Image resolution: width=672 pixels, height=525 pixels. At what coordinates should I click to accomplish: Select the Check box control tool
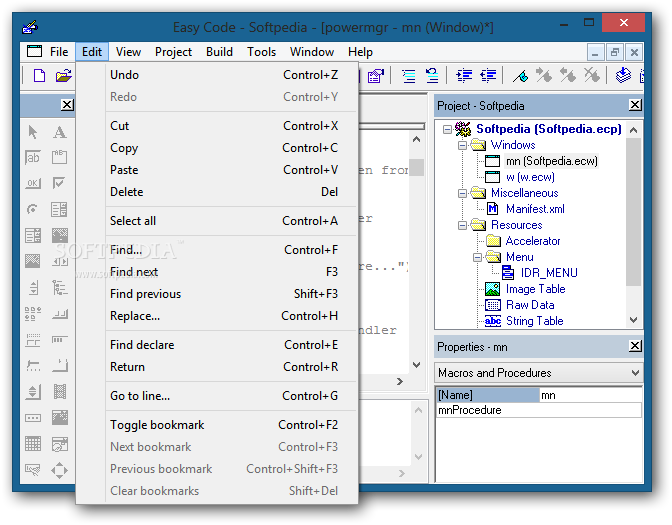[x=59, y=183]
